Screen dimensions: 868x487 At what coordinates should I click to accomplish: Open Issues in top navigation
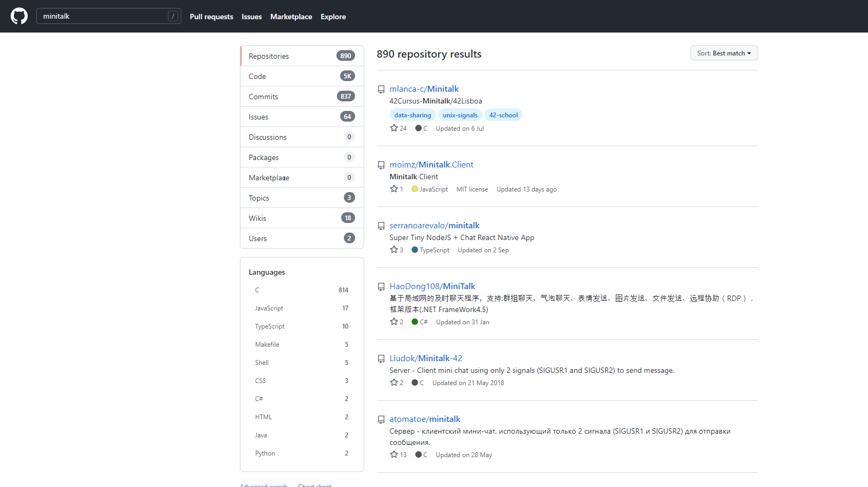[x=252, y=17]
